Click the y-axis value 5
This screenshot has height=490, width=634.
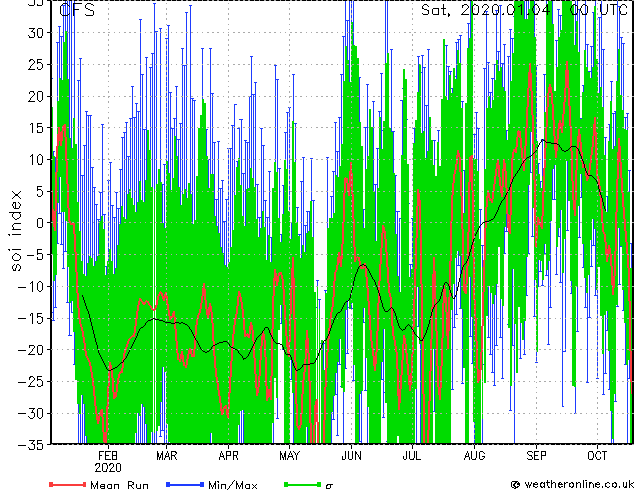tap(40, 191)
